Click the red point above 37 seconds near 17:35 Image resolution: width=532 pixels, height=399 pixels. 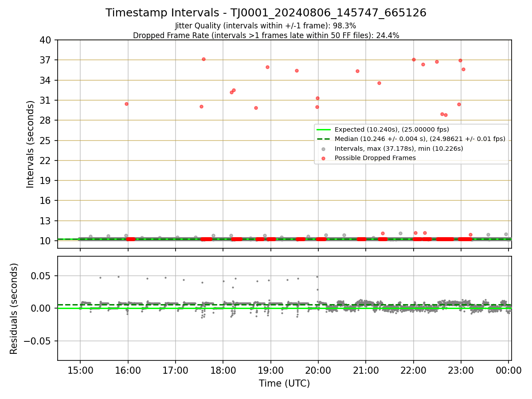pyautogui.click(x=203, y=59)
